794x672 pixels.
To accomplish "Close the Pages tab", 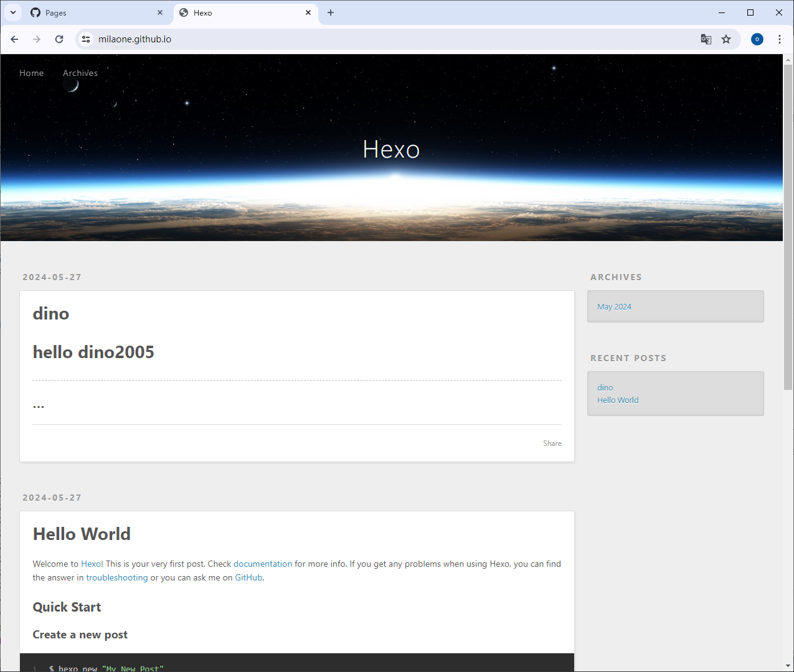I will click(160, 12).
